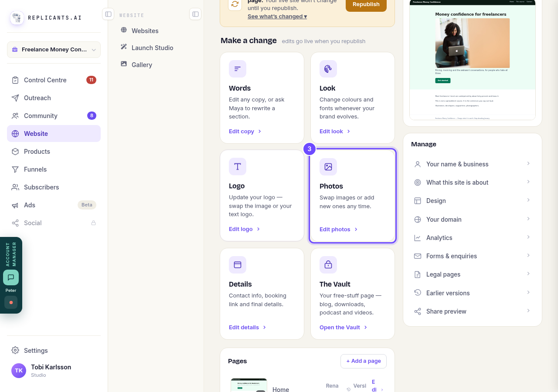Click the Republish button
The width and height of the screenshot is (558, 392).
[x=366, y=4]
